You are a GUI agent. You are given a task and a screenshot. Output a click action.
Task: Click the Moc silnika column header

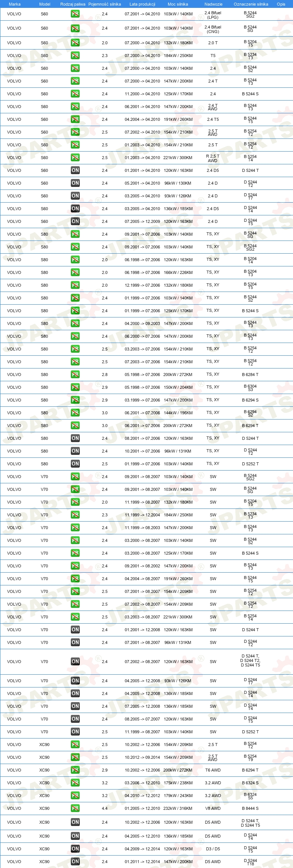coord(178,4)
